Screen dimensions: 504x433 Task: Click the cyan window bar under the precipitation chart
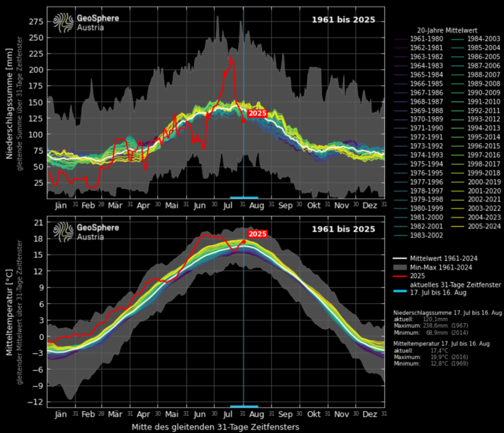[x=246, y=197]
